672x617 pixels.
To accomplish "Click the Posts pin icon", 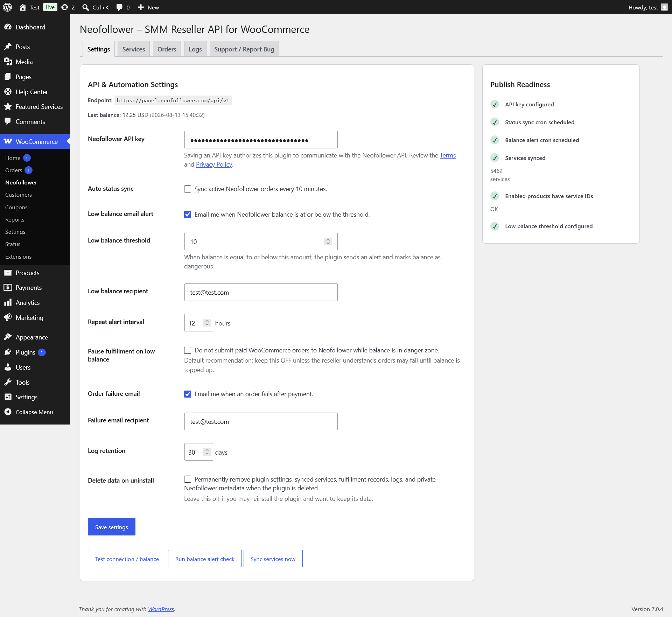I will click(8, 47).
